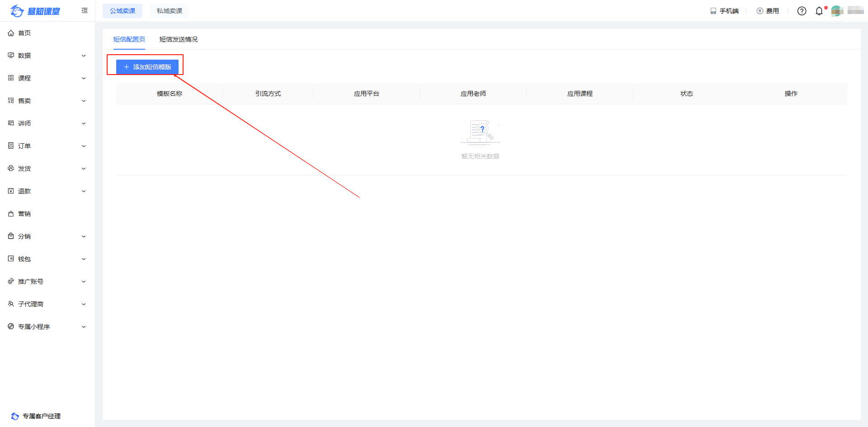
Task: Open 首页 home icon in sidebar
Action: [11, 33]
